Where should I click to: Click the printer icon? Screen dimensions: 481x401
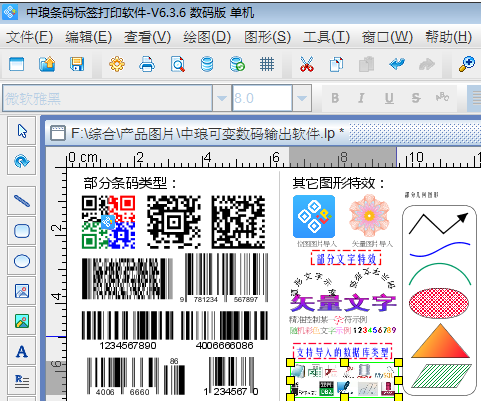click(147, 64)
